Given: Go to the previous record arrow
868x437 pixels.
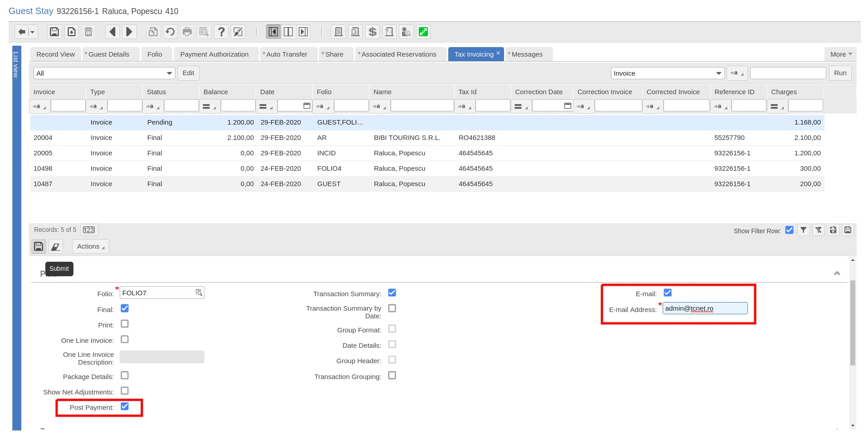Looking at the screenshot, I should [112, 32].
